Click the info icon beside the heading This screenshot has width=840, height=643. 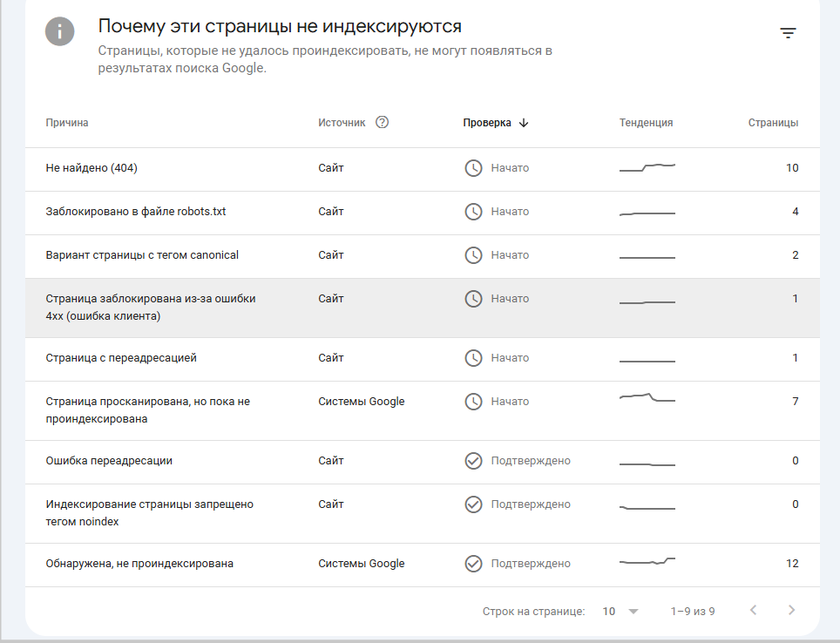tap(59, 32)
